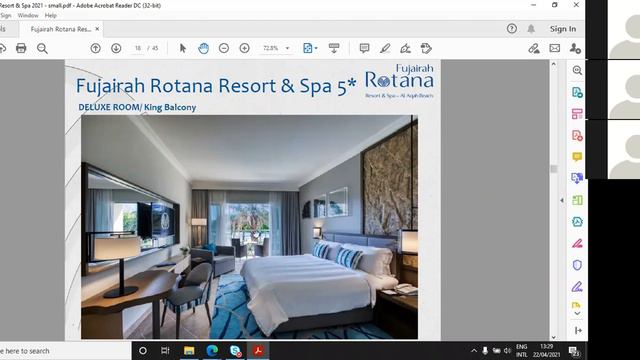The width and height of the screenshot is (640, 360).
Task: Open Create PDF tool in right pane
Action: (577, 136)
